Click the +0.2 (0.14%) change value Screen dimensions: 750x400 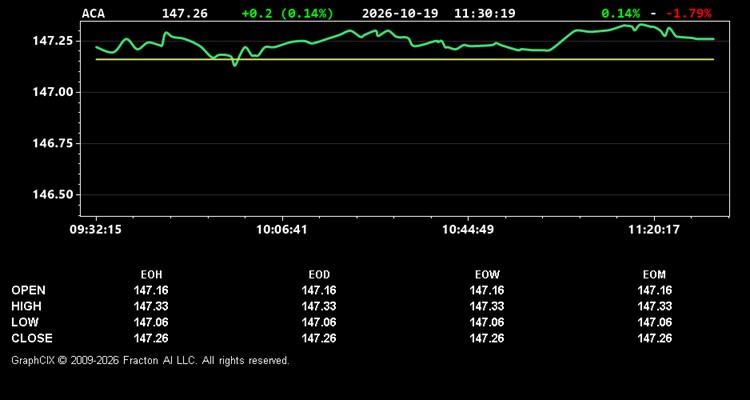(x=287, y=13)
